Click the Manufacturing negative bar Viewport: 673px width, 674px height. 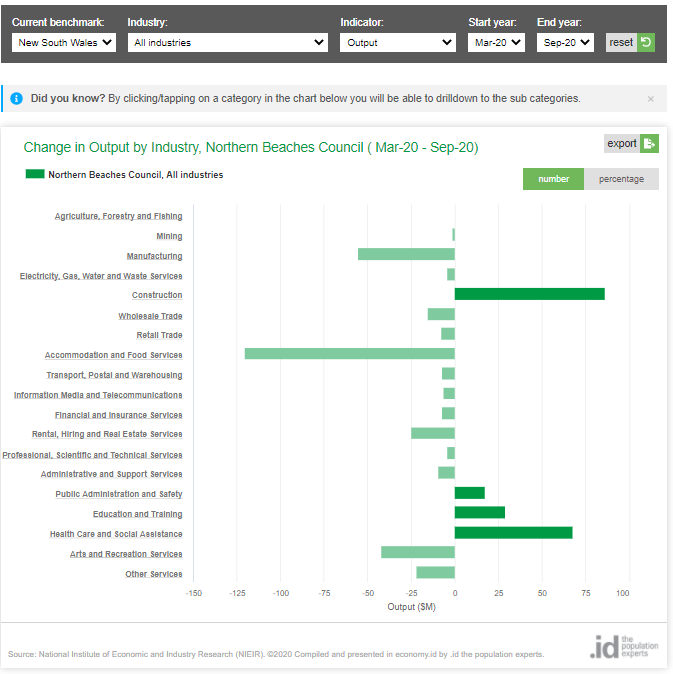point(406,255)
